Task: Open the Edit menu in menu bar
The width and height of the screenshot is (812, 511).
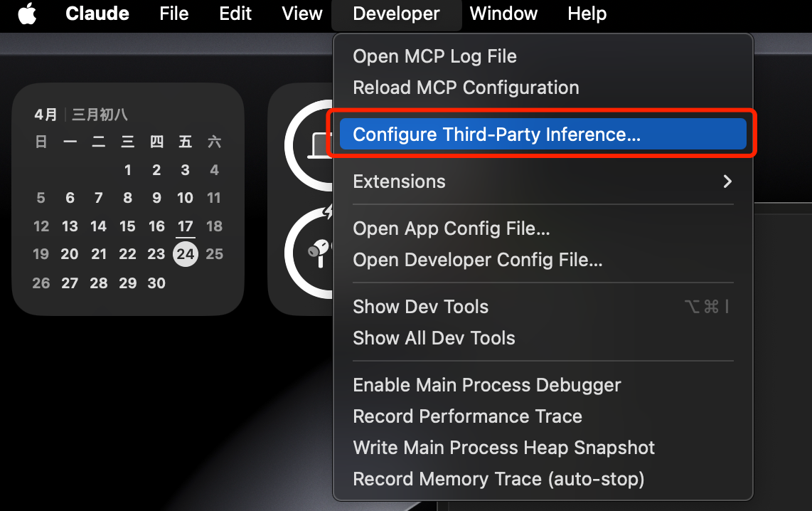Action: coord(235,14)
